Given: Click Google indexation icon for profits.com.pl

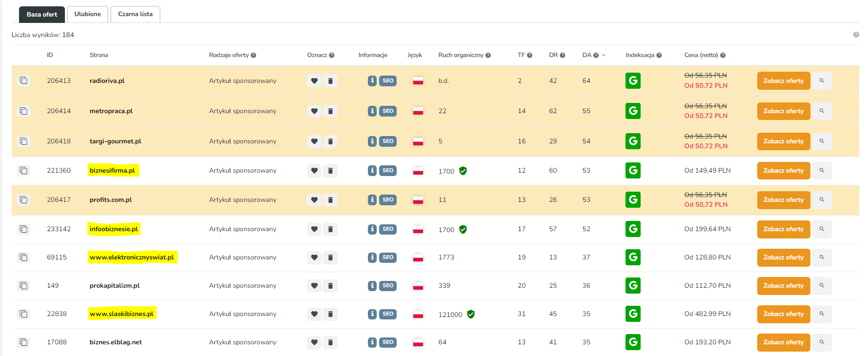Looking at the screenshot, I should [633, 200].
